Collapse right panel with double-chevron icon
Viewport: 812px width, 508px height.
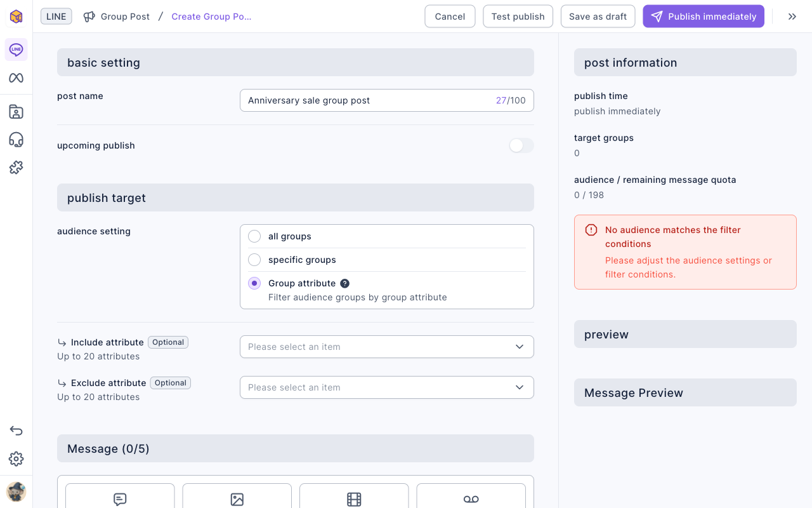coord(792,17)
